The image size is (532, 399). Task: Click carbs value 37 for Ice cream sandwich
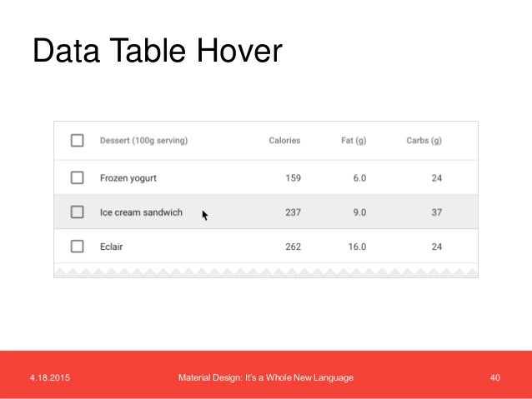click(x=436, y=212)
